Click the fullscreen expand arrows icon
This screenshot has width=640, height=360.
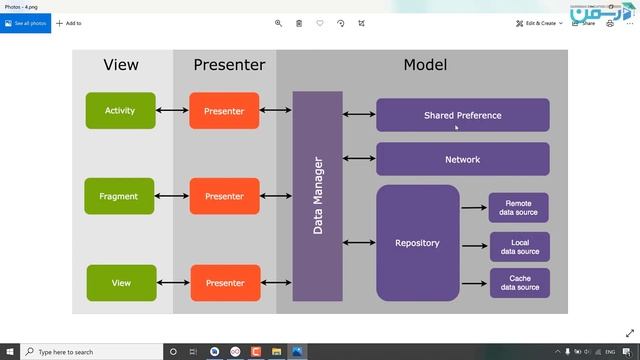[630, 333]
